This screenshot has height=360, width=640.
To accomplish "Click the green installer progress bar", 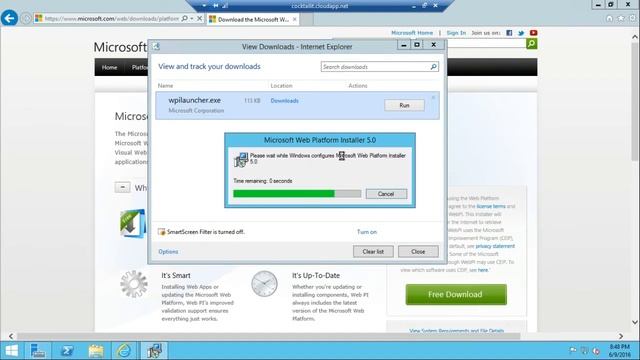I will (297, 193).
